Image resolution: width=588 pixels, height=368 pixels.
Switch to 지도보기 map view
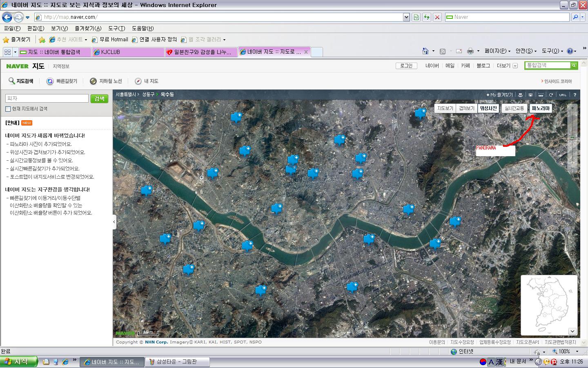point(445,108)
